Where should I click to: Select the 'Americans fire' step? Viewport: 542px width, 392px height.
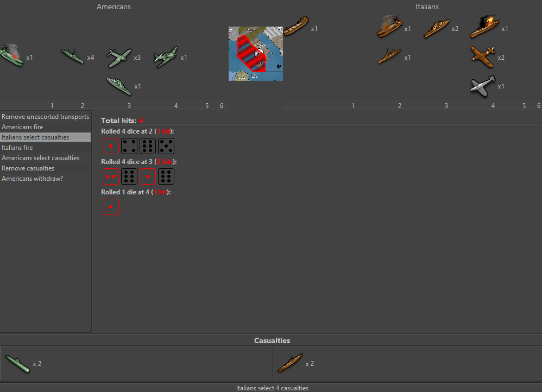(x=46, y=127)
